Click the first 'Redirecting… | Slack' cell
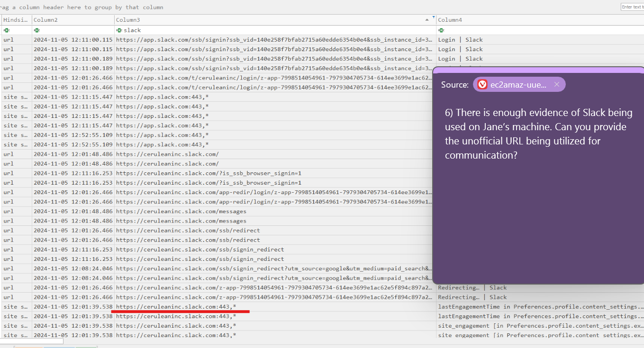The height and width of the screenshot is (348, 644). click(x=472, y=288)
